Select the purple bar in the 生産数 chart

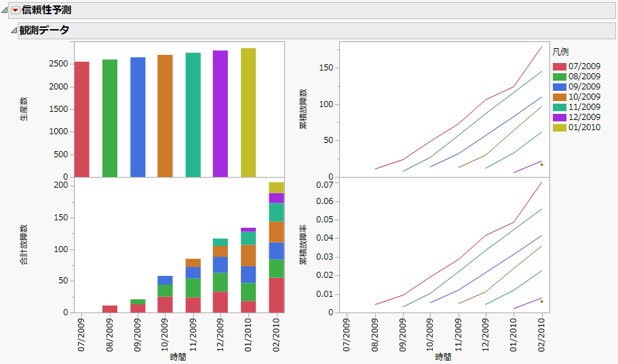(x=220, y=114)
